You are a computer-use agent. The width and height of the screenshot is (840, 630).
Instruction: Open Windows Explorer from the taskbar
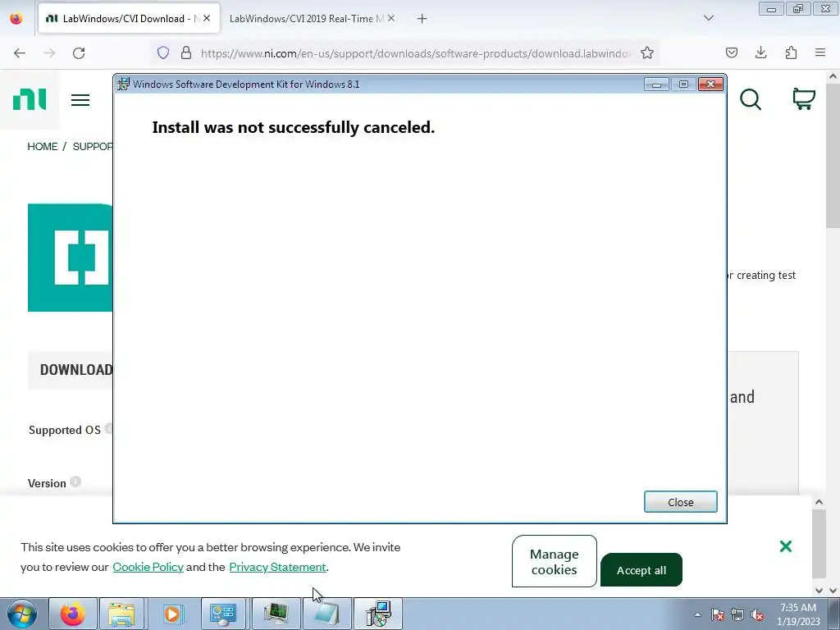click(x=121, y=614)
